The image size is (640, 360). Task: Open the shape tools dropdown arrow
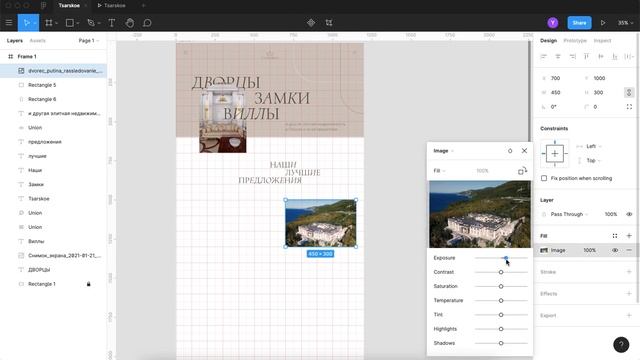tap(78, 23)
